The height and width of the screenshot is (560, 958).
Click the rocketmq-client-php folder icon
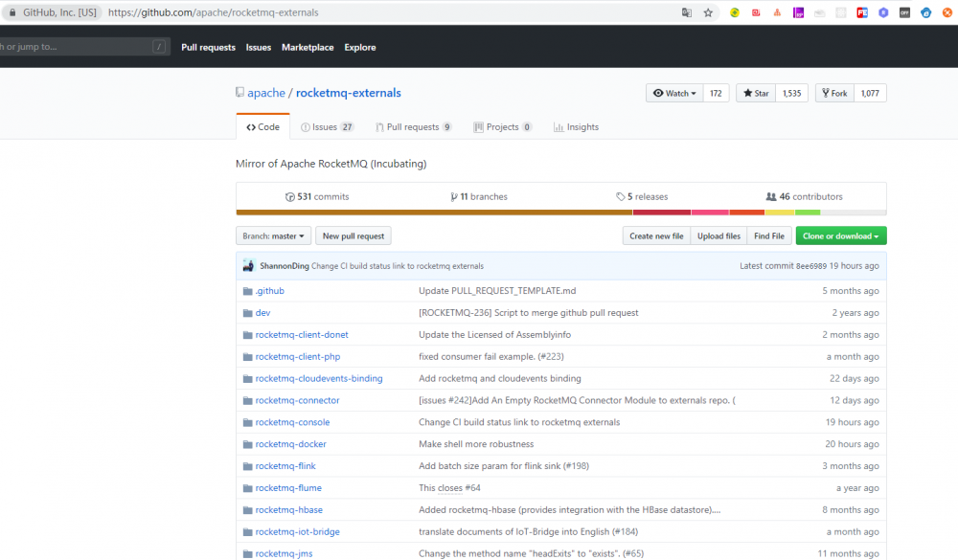point(247,357)
